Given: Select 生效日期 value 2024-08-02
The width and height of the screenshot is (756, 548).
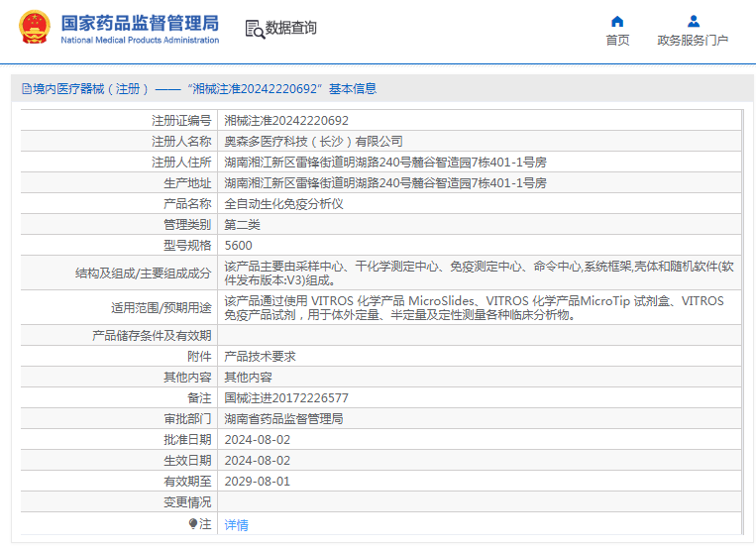Looking at the screenshot, I should click(x=258, y=461).
